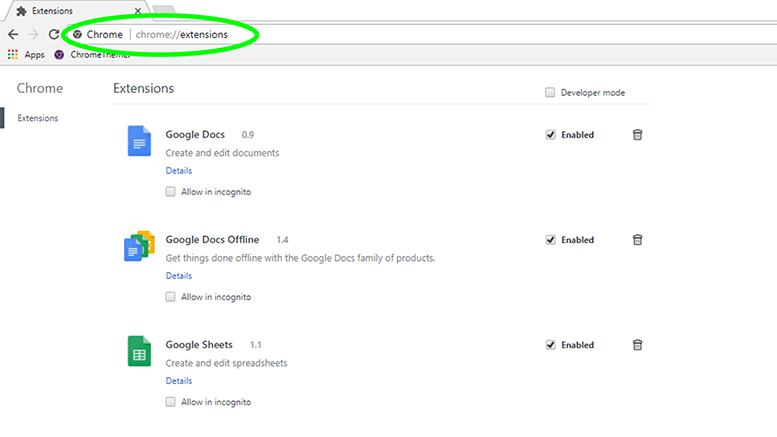
Task: Click the Google Docs Offline extension icon
Action: pyautogui.click(x=139, y=246)
